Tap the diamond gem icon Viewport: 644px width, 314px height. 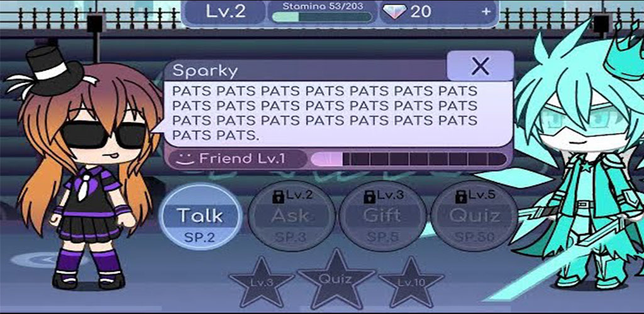(x=395, y=12)
